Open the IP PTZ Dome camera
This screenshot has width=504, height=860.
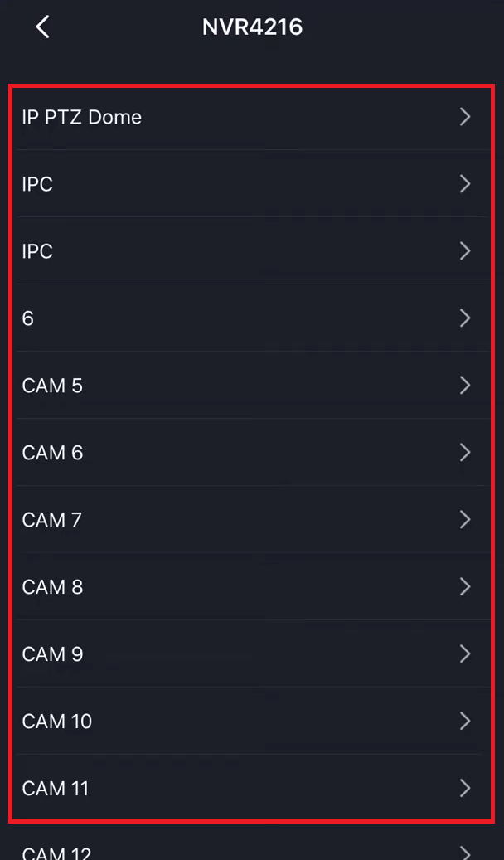(82, 117)
